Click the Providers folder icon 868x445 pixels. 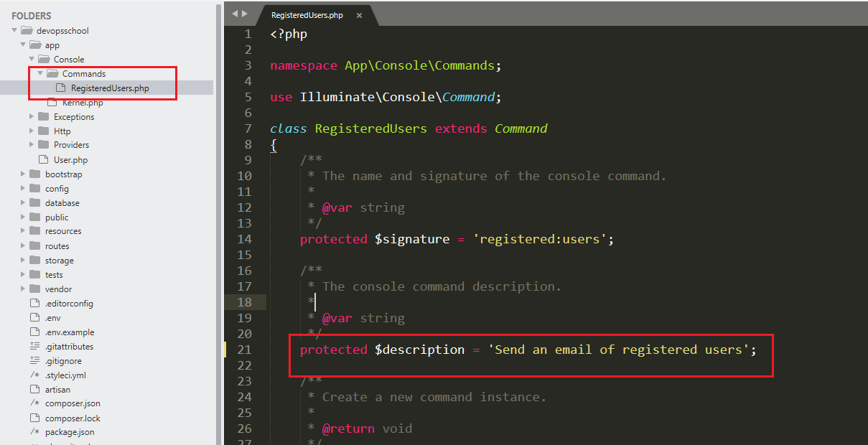point(43,145)
